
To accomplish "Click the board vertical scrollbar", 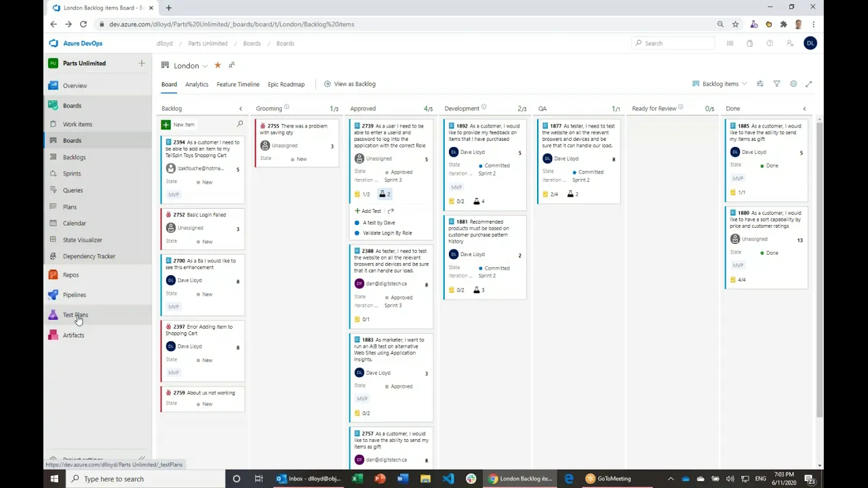I will [821, 271].
